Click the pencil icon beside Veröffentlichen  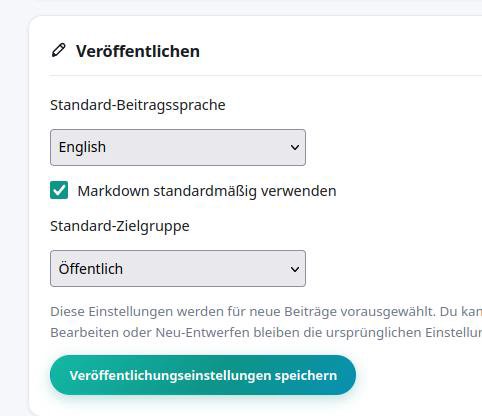pos(59,50)
